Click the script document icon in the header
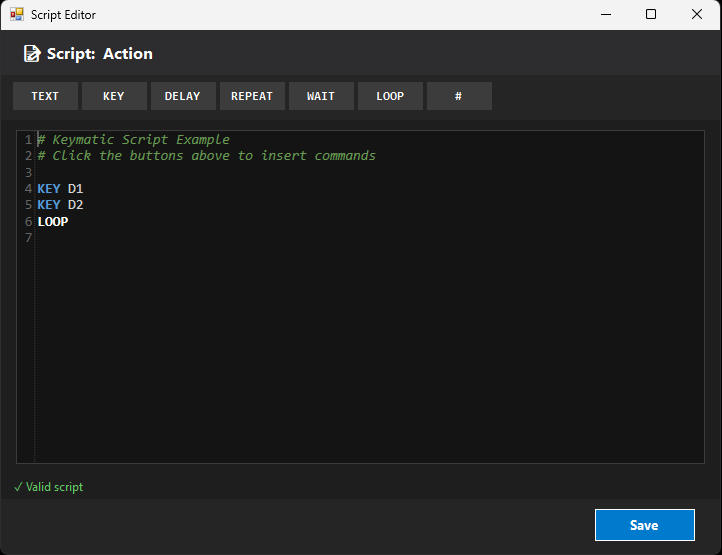 pos(32,53)
